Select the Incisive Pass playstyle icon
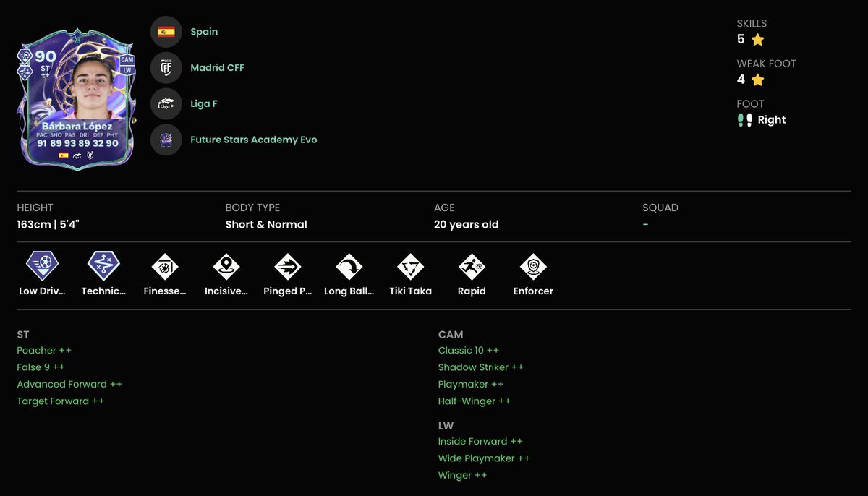 (x=226, y=267)
